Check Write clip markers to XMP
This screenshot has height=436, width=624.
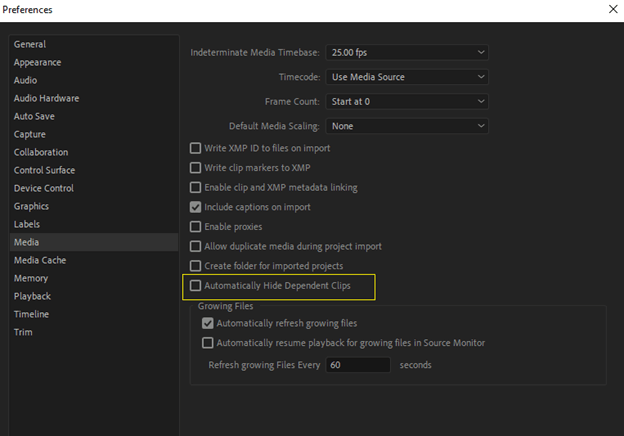click(x=195, y=167)
